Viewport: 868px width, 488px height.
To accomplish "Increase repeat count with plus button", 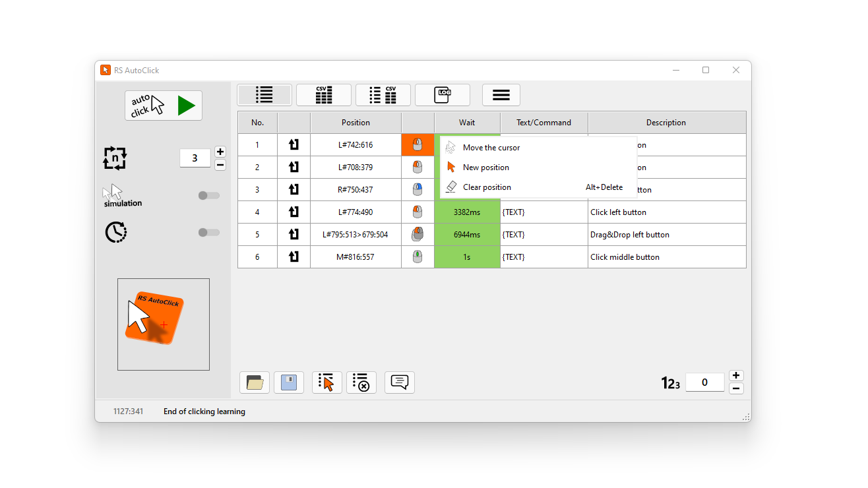I will pos(220,152).
